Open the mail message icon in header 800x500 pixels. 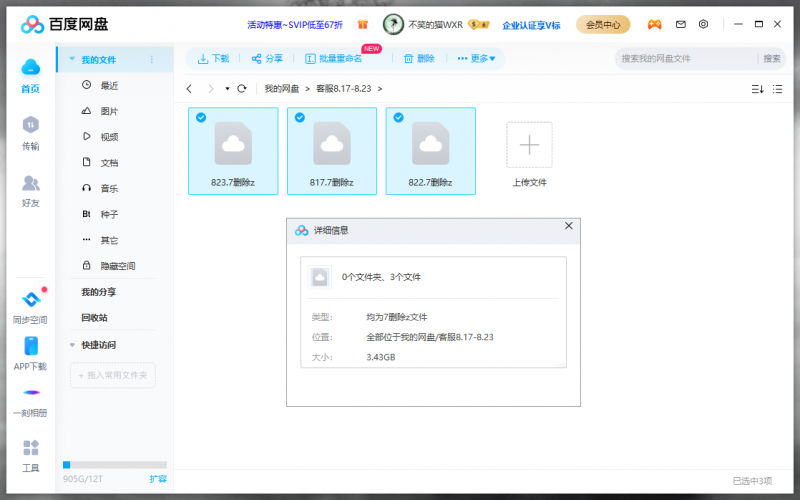(681, 24)
